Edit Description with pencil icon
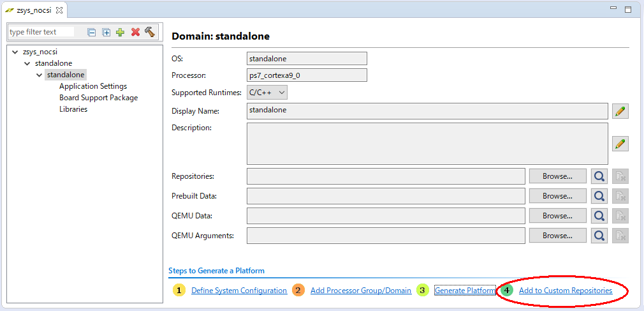 click(x=620, y=144)
